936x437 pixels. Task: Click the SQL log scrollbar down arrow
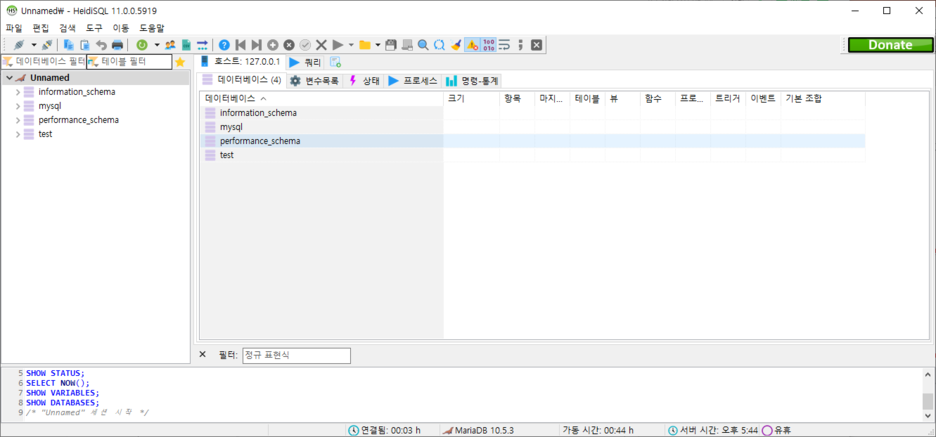[x=929, y=416]
